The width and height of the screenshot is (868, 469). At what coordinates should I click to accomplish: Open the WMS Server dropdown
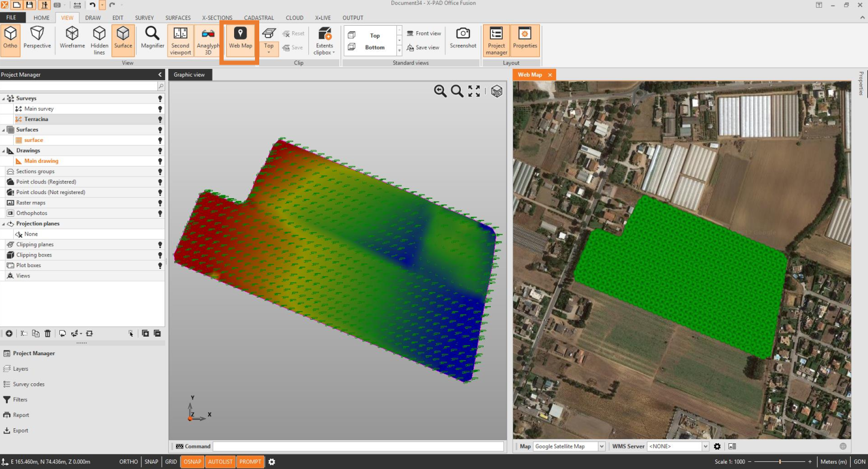pyautogui.click(x=705, y=446)
